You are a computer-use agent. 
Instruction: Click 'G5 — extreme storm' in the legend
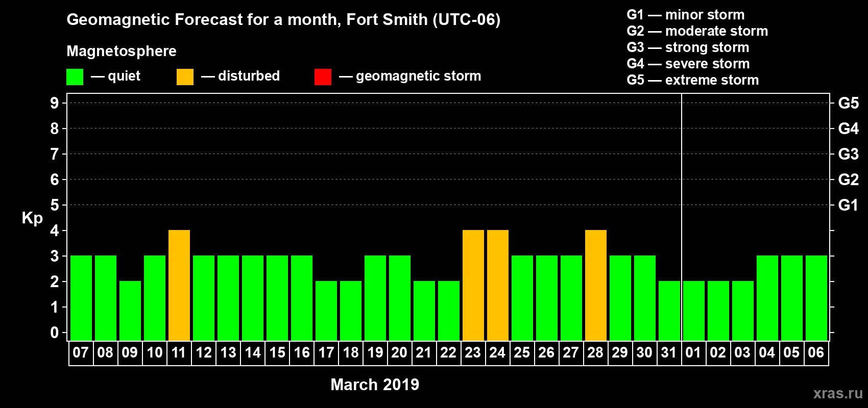point(693,80)
